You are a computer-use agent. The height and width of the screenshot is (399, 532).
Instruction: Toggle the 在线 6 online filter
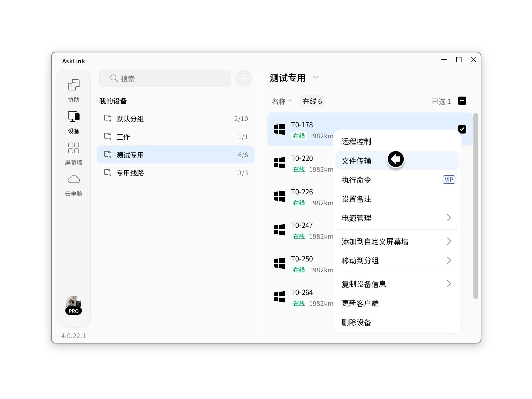312,101
